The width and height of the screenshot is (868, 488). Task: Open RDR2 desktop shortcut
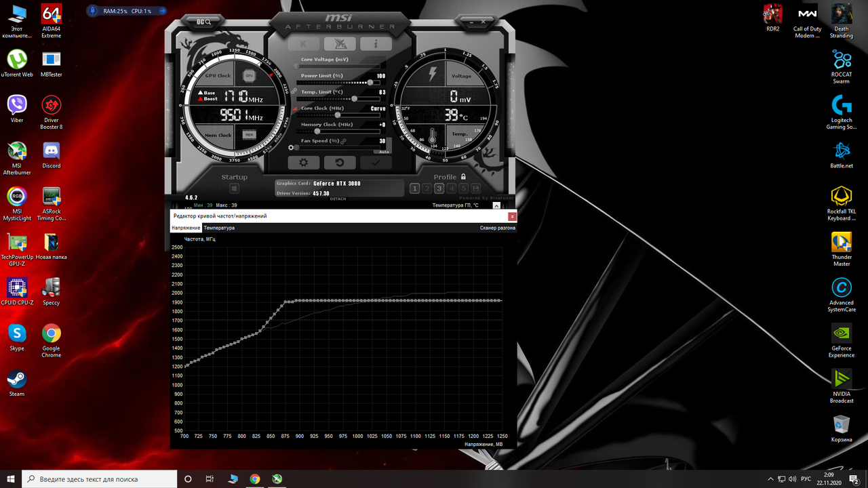773,18
